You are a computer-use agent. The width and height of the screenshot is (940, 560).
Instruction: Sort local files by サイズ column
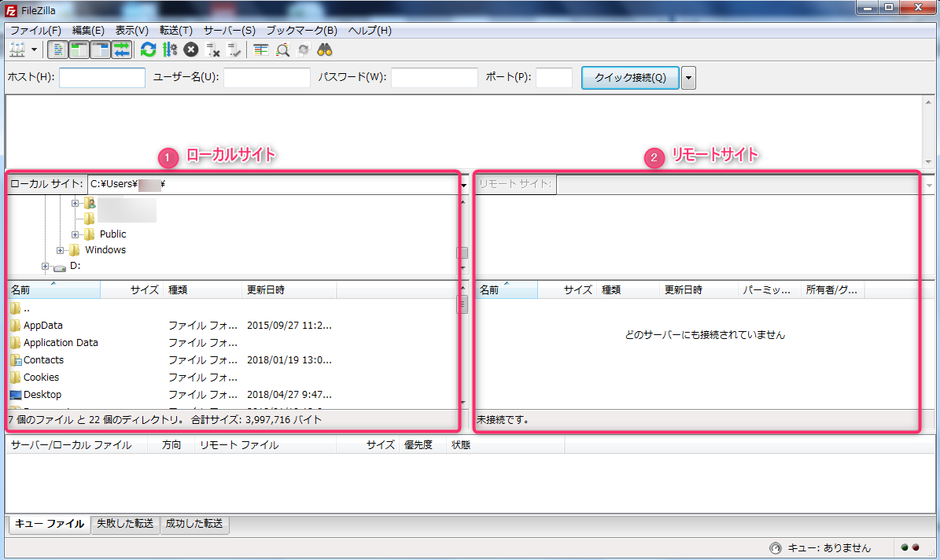click(132, 289)
